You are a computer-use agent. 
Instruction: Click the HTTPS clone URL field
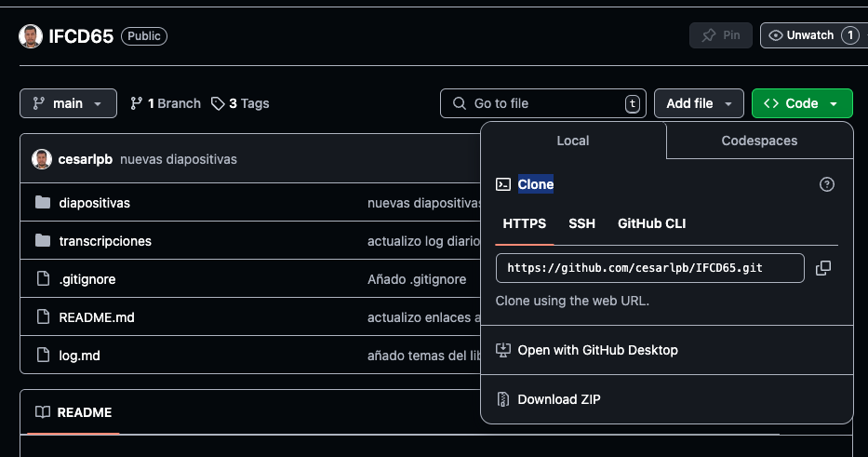pos(650,268)
